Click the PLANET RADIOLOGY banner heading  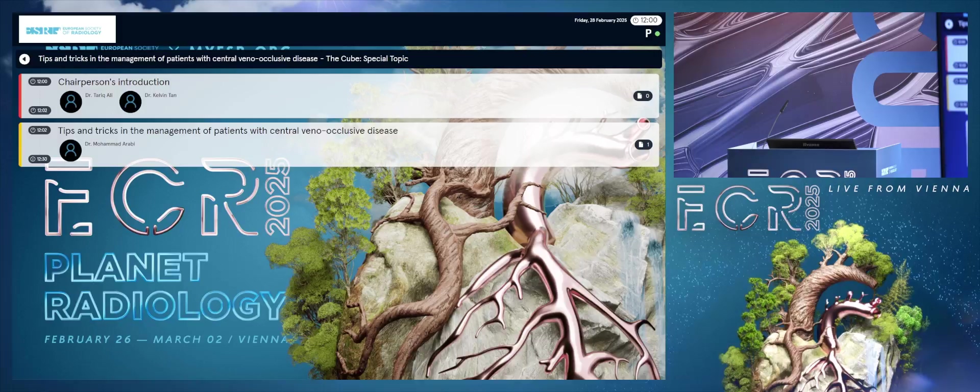(x=164, y=287)
